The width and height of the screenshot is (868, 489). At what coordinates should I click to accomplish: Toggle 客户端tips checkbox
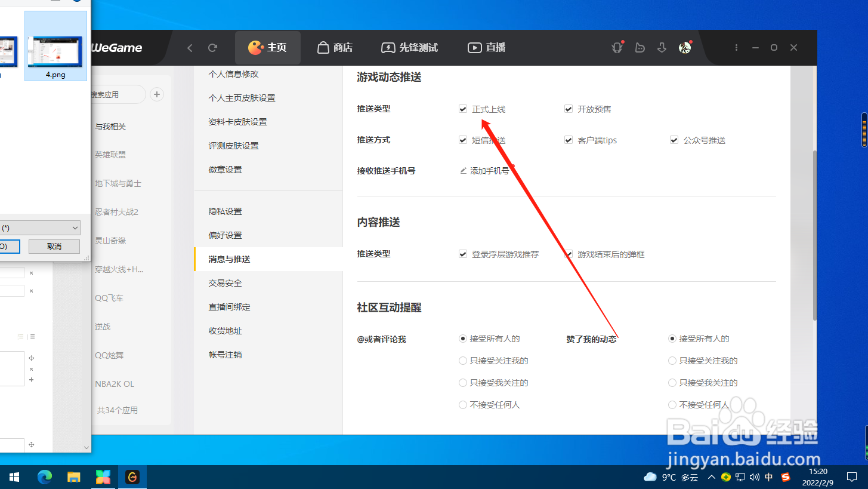[569, 140]
